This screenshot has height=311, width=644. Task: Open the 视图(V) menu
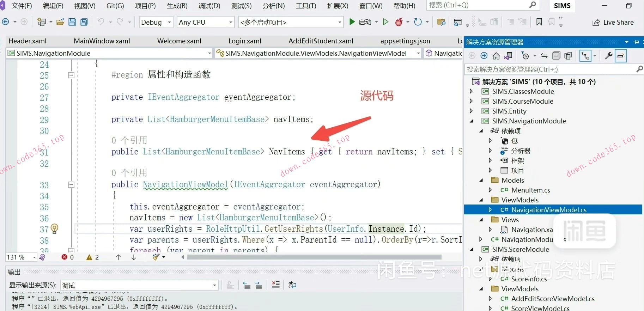click(85, 6)
